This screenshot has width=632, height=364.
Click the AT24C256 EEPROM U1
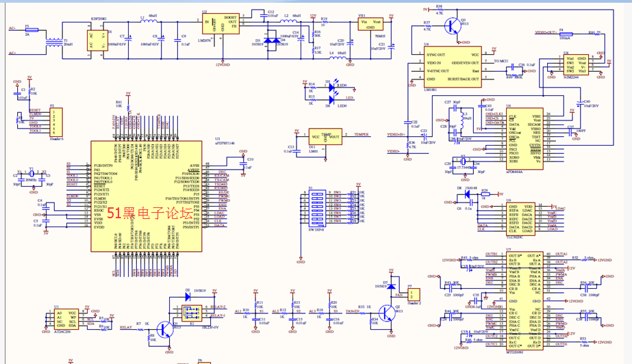(66, 320)
